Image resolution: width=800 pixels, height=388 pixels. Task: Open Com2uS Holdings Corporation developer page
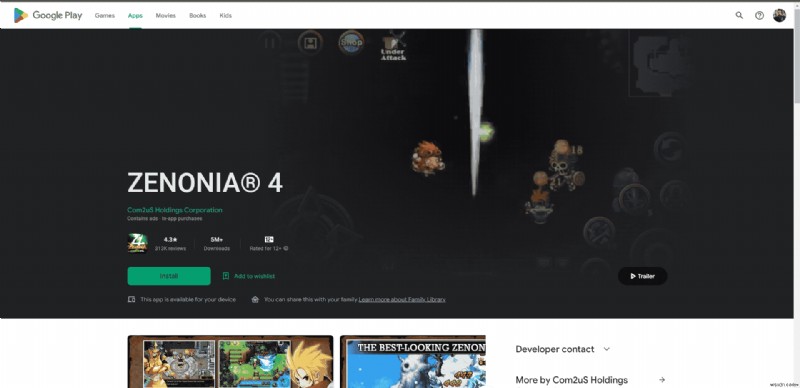(x=174, y=210)
